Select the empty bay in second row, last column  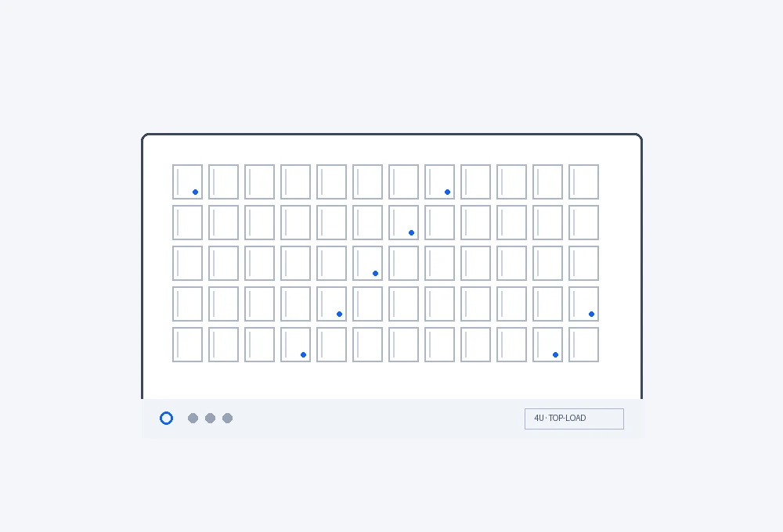tap(584, 223)
